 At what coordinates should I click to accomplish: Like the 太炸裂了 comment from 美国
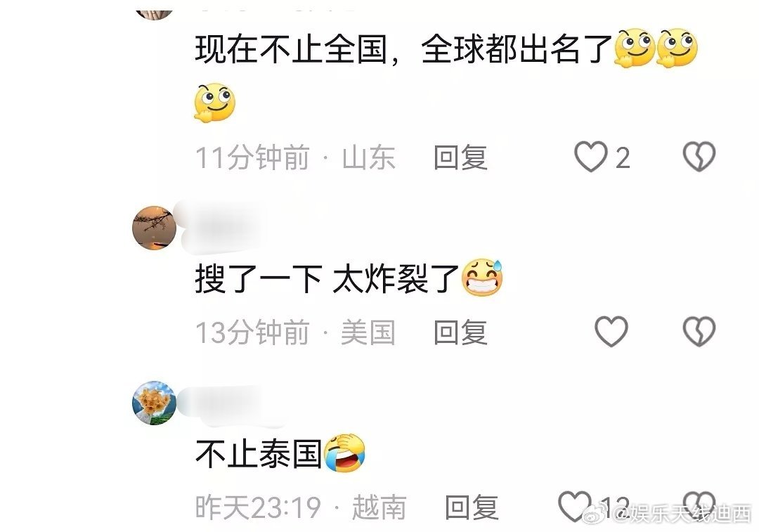[x=611, y=332]
